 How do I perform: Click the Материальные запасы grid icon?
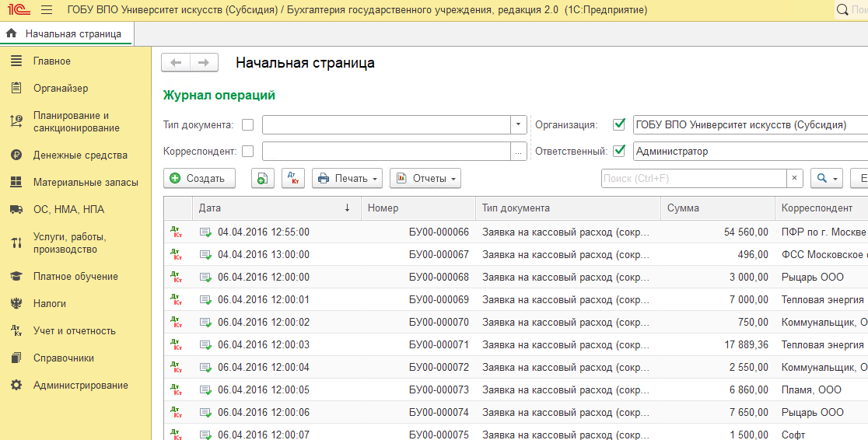click(16, 182)
